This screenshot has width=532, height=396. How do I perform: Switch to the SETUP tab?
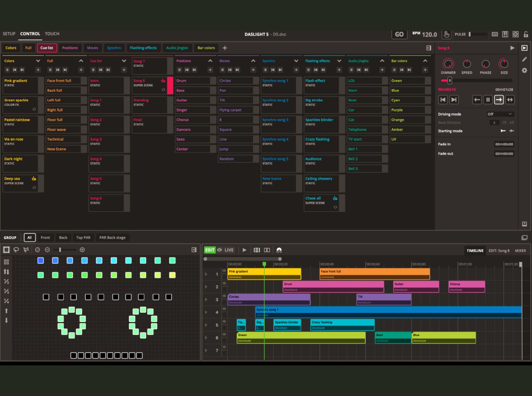tap(9, 34)
